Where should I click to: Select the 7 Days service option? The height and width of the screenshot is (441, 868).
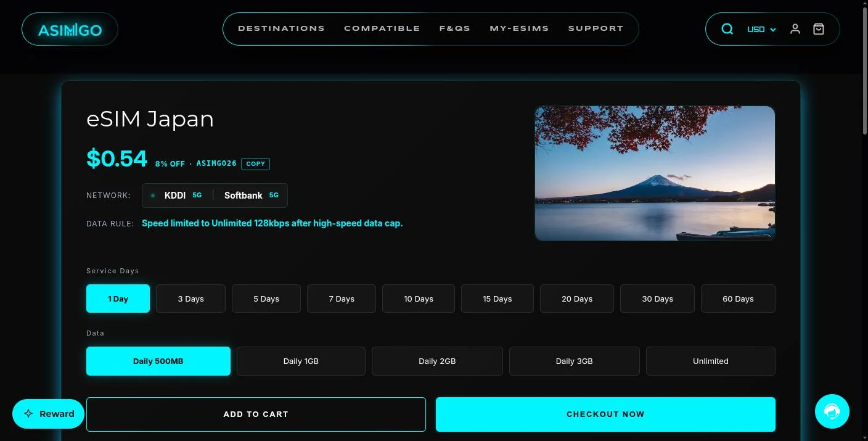tap(342, 299)
